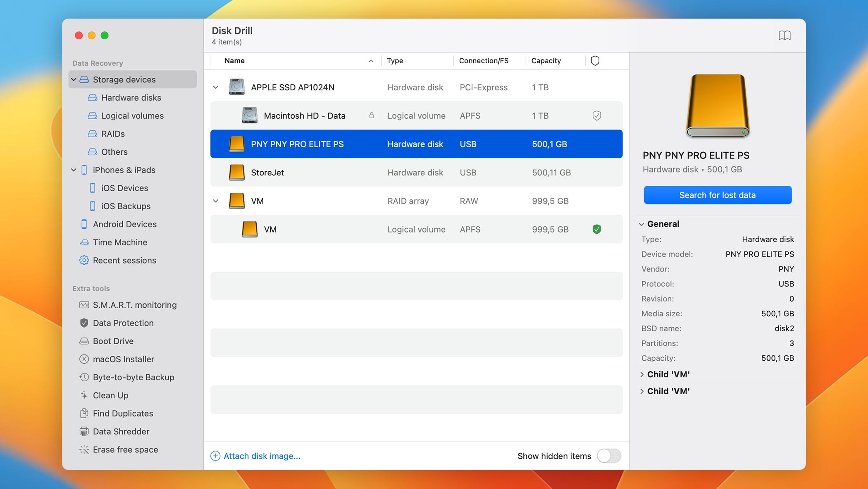The width and height of the screenshot is (868, 489).
Task: Click 500,11 GB capacity cell
Action: (x=551, y=173)
